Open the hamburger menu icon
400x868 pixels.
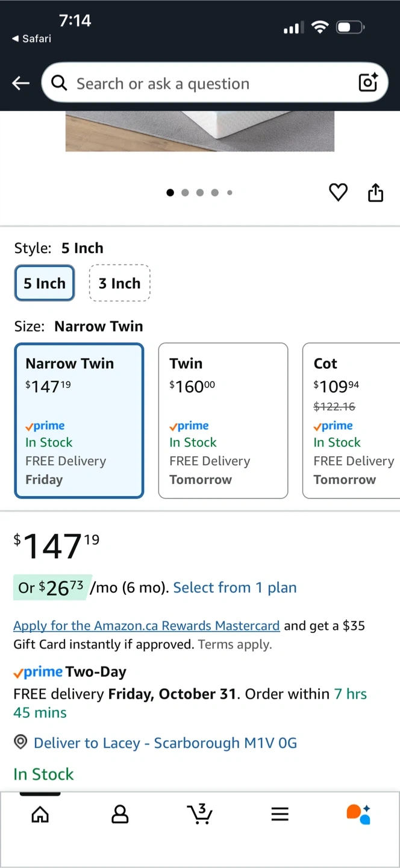click(280, 814)
